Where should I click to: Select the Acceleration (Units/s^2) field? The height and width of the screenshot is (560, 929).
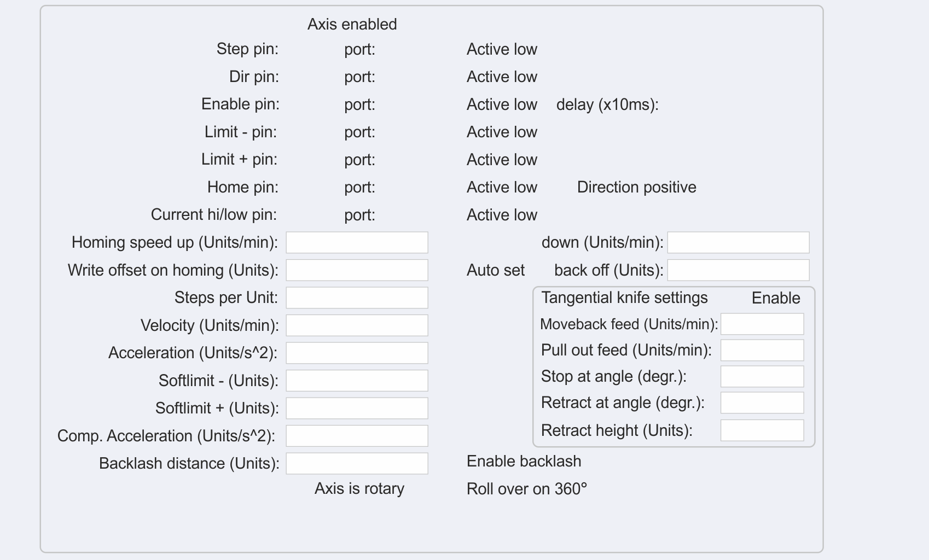point(357,353)
